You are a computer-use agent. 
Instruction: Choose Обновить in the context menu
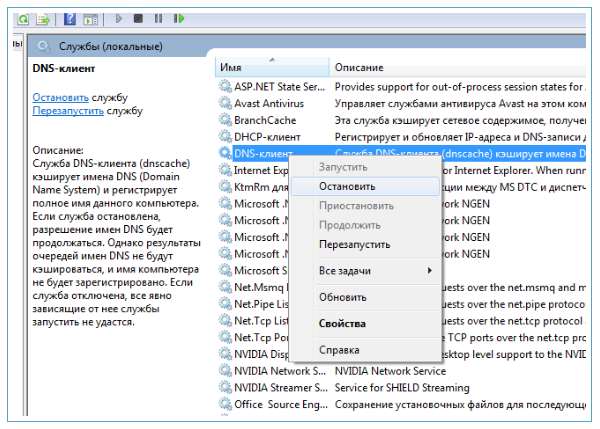coord(365,297)
